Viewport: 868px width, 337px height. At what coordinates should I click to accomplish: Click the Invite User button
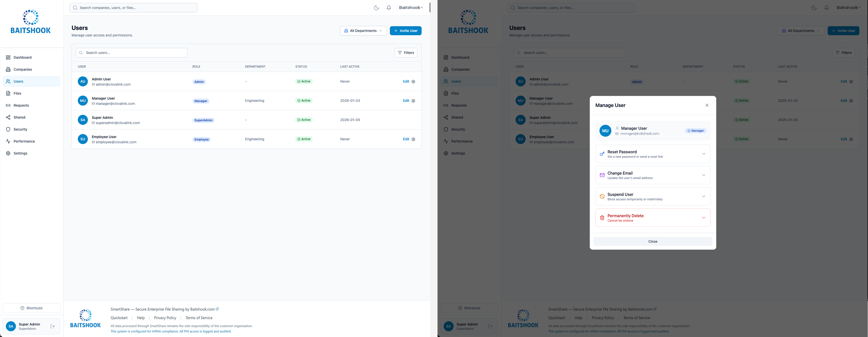point(405,31)
